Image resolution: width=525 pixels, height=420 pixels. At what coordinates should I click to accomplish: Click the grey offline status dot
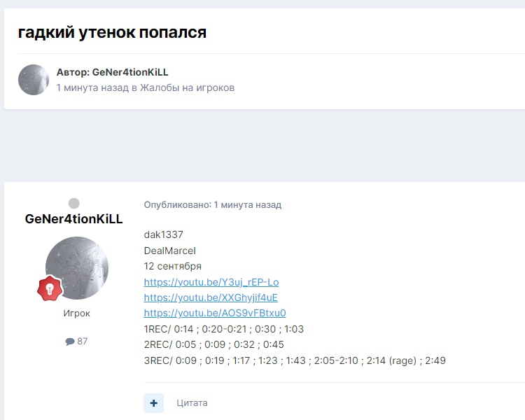73,204
